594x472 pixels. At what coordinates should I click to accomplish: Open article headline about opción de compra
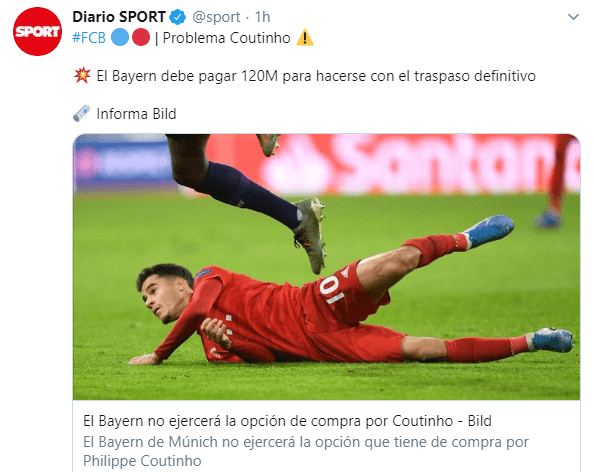coord(288,421)
